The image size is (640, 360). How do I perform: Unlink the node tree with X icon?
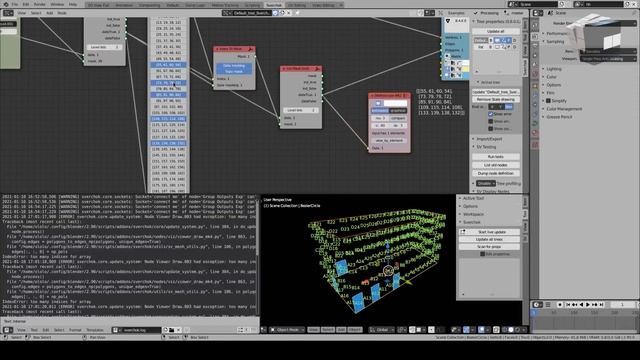tap(289, 13)
